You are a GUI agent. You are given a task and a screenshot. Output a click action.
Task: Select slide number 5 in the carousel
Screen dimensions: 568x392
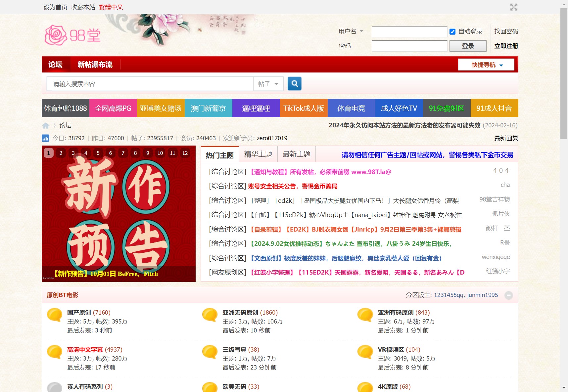98,153
